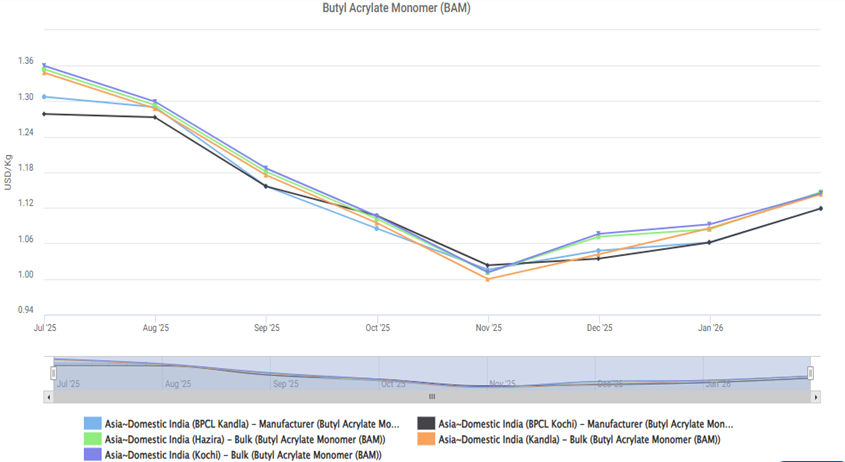Image resolution: width=845 pixels, height=462 pixels.
Task: Hide the Kandla Bulk series via orange swatch
Action: tap(427, 439)
